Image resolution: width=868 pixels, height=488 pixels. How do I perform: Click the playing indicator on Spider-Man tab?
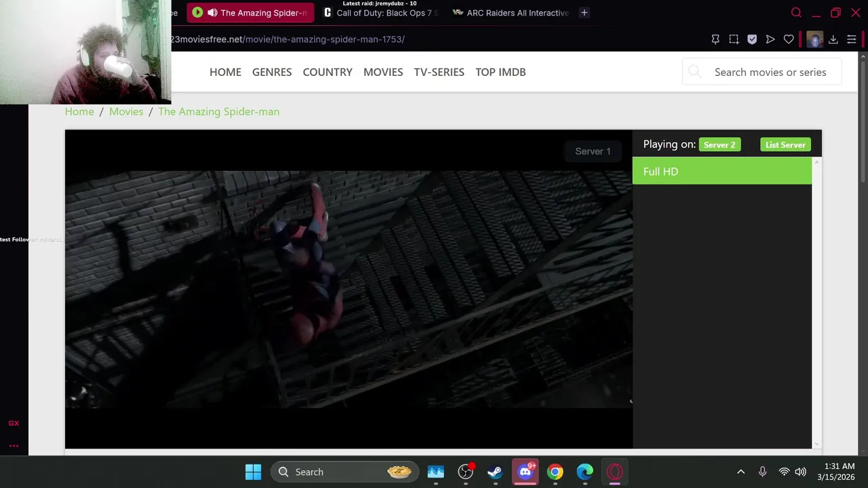point(197,12)
